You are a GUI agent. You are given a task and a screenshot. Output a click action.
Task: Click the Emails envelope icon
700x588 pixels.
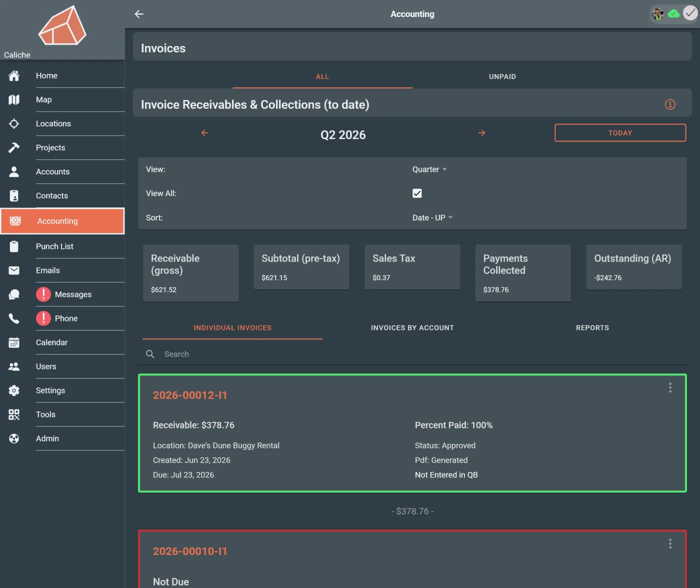point(14,270)
